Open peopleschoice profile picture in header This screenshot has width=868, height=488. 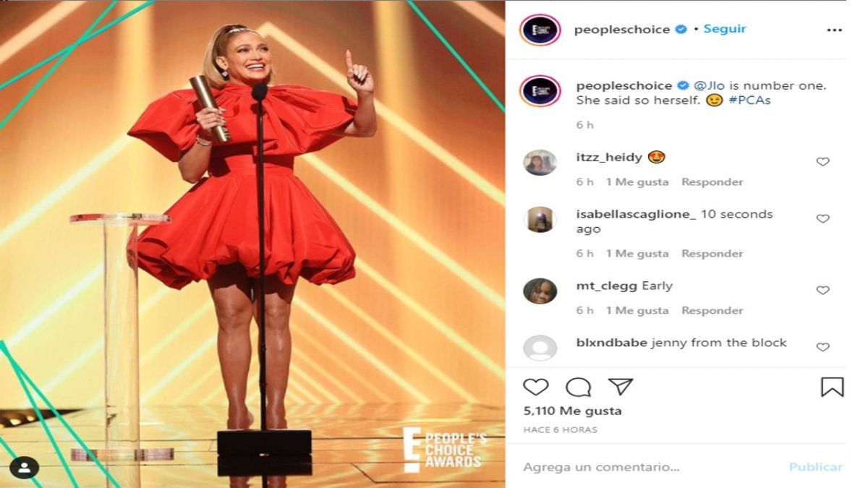(540, 30)
